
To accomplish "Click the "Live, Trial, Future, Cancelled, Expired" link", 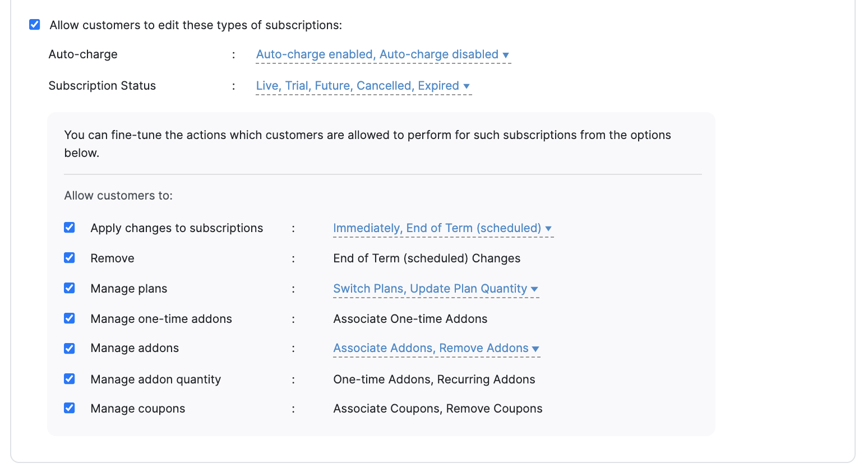I will click(x=357, y=85).
